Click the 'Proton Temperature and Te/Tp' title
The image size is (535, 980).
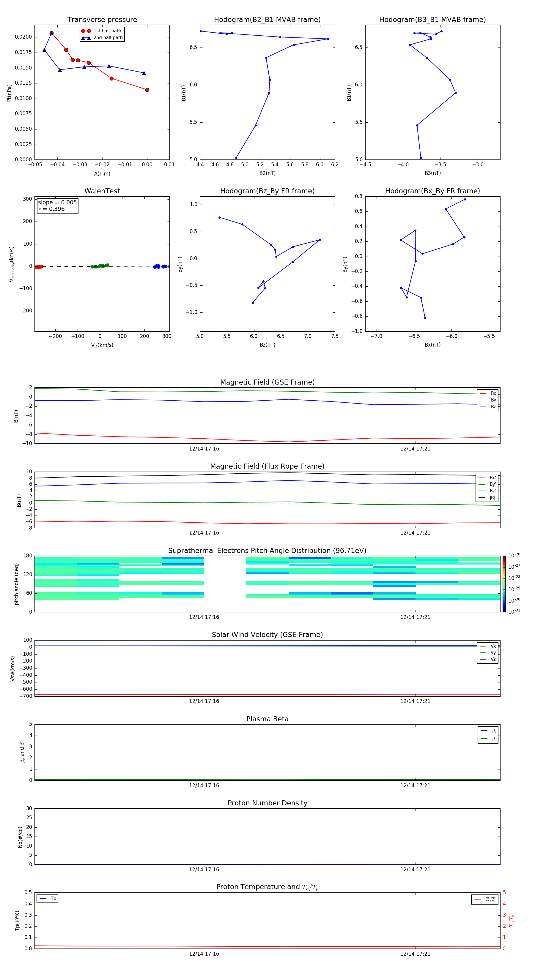pyautogui.click(x=267, y=887)
